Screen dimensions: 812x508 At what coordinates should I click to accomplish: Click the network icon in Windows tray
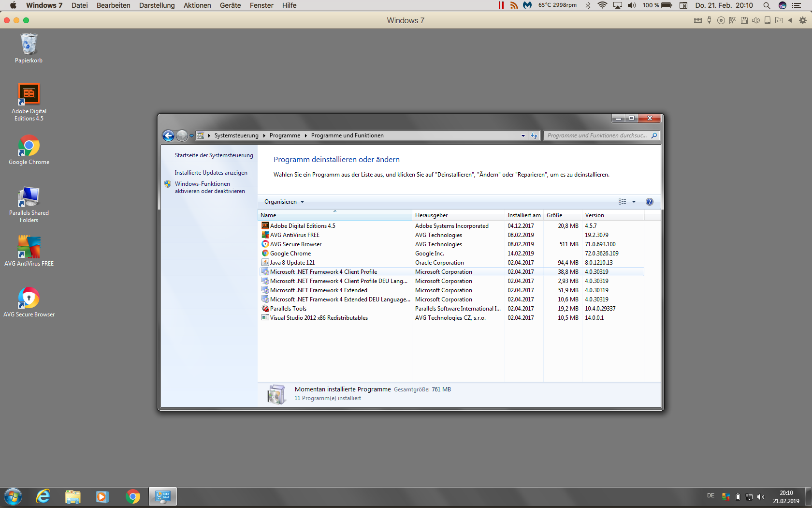tap(749, 497)
